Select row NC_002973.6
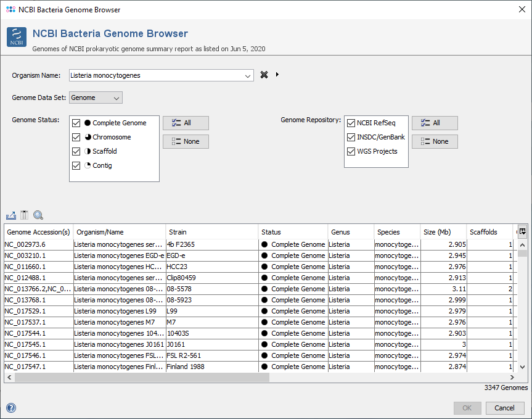This screenshot has width=532, height=419. [261, 244]
